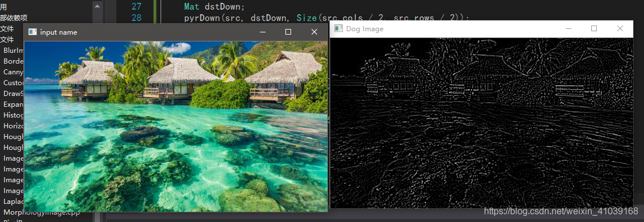
Task: Select the Laplac file entry
Action: click(14, 202)
